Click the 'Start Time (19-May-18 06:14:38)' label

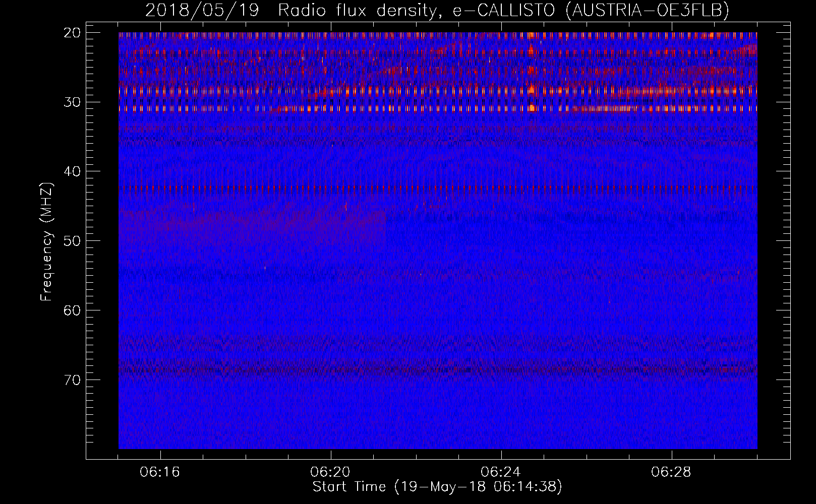pyautogui.click(x=437, y=487)
